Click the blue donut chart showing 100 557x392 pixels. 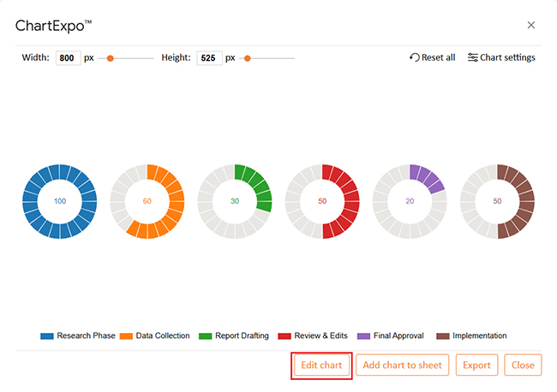coord(60,201)
